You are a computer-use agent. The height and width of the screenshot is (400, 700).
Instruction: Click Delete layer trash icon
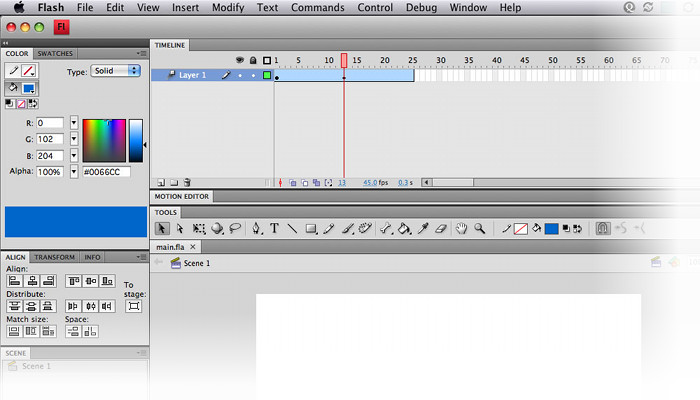(x=187, y=182)
